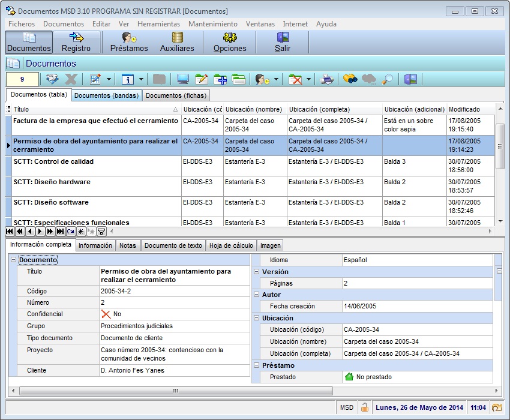Image resolution: width=510 pixels, height=420 pixels.
Task: Switch to Documentos (fichas) tab
Action: point(176,95)
